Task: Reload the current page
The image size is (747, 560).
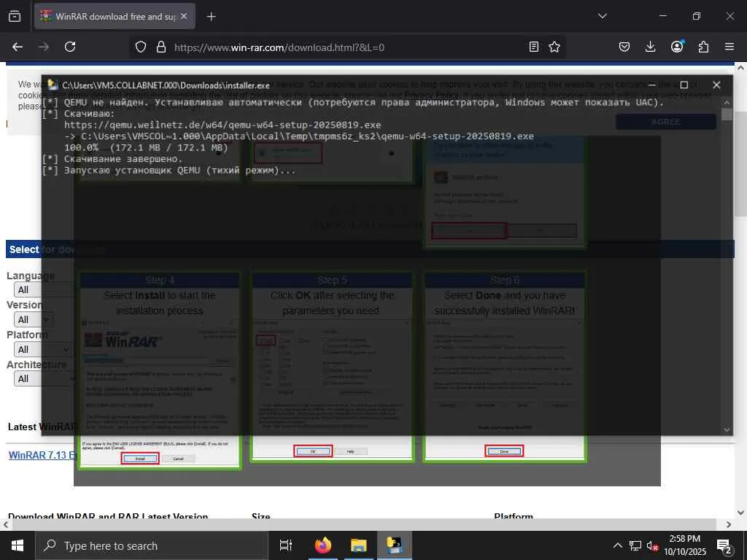Action: (70, 47)
